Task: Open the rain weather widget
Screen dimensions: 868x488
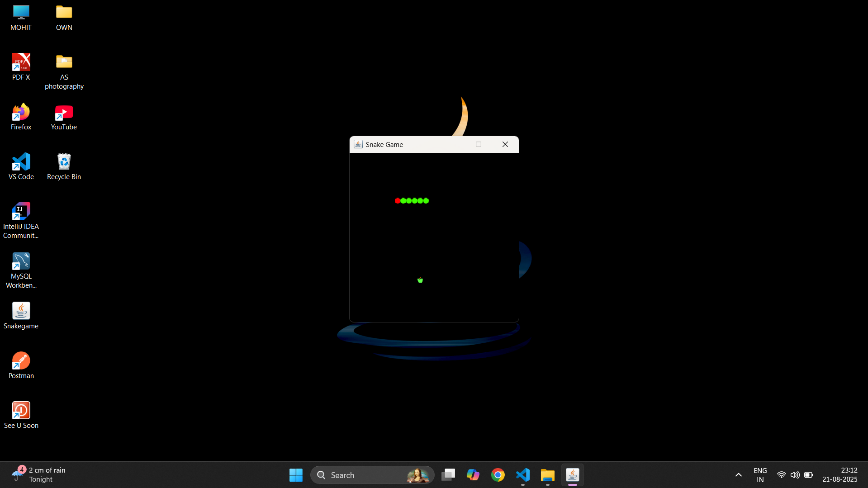Action: pos(38,475)
